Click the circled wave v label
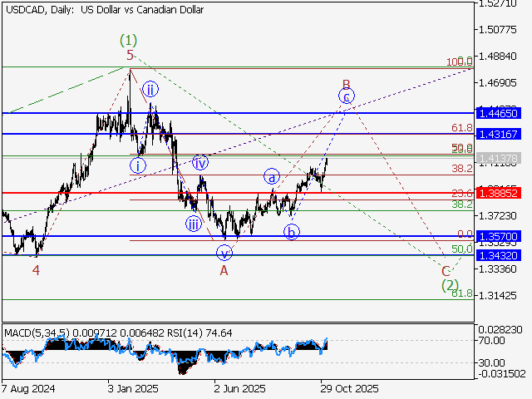Image resolution: width=532 pixels, height=399 pixels. [224, 252]
